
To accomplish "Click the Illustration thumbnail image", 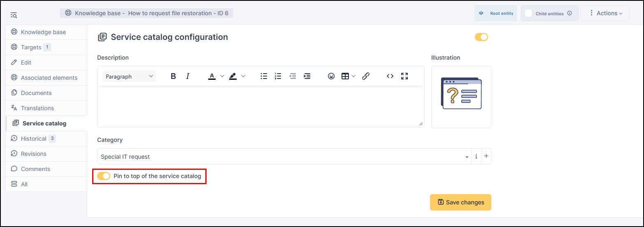I will click(x=461, y=97).
